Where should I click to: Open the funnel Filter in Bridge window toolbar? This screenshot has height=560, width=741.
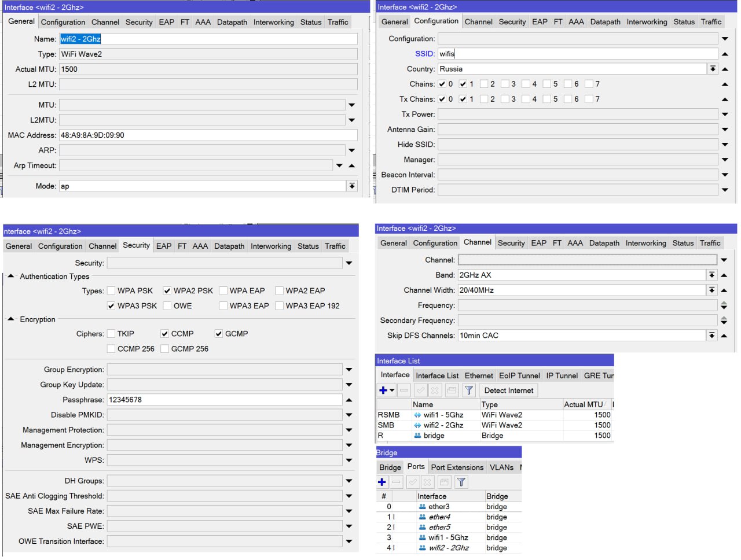(x=461, y=482)
